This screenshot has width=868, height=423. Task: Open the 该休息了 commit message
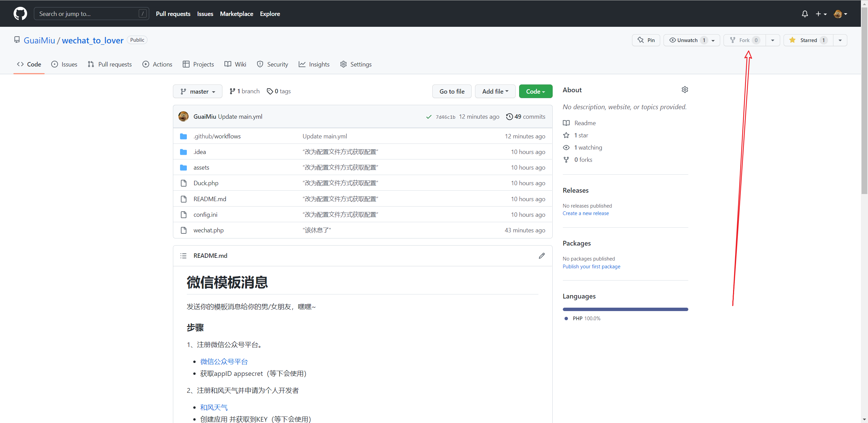(x=317, y=230)
